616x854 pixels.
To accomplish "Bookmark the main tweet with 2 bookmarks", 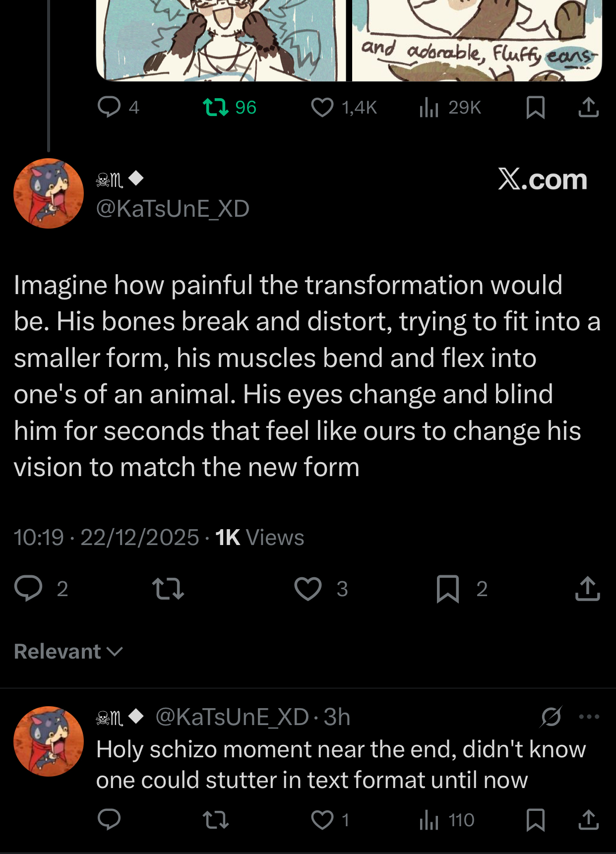I will [x=447, y=588].
